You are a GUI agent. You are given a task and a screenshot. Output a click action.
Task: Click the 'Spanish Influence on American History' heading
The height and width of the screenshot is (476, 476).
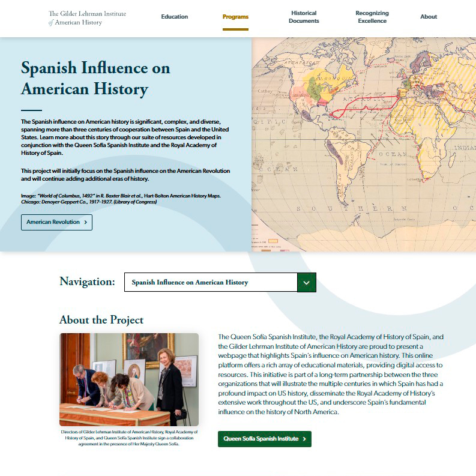(95, 78)
